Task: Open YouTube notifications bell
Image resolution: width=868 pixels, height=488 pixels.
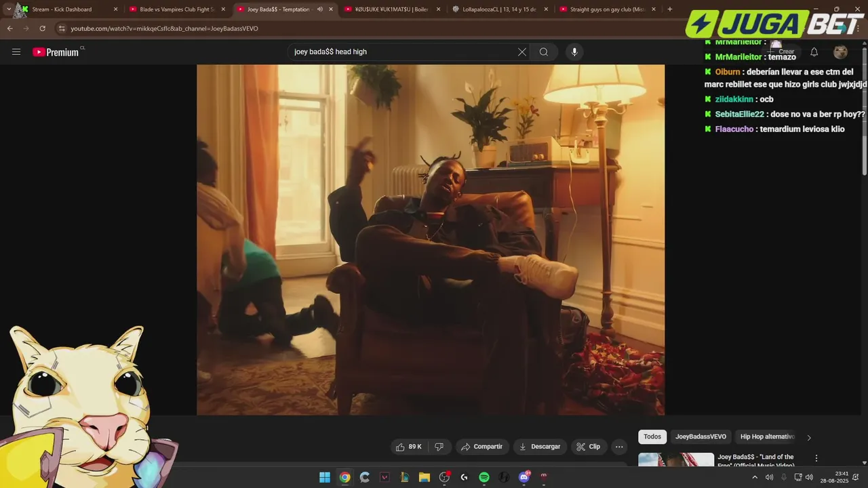Action: [814, 52]
